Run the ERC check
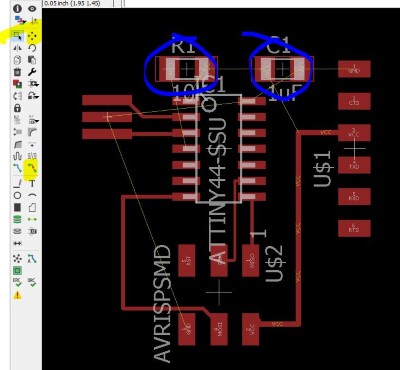 17,282
